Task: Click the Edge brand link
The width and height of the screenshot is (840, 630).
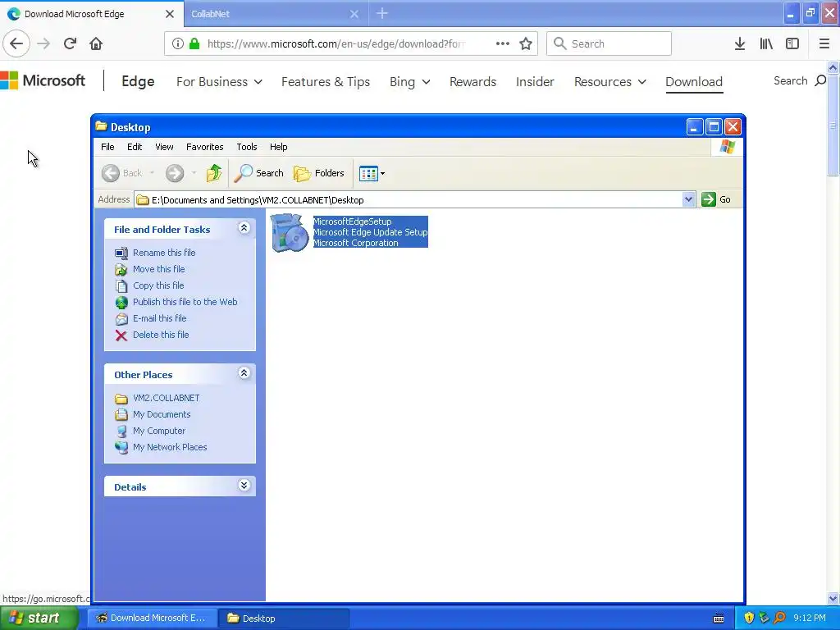Action: tap(138, 81)
